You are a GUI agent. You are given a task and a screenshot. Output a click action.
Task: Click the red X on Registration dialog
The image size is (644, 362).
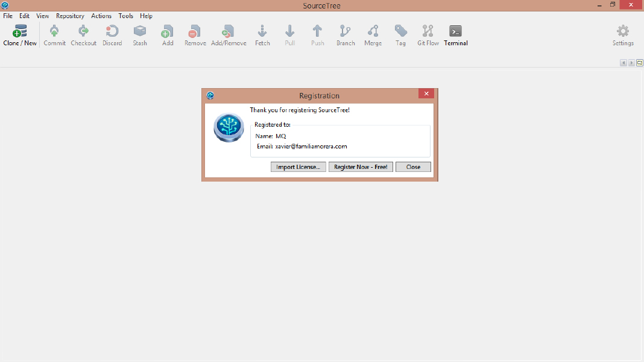(426, 94)
